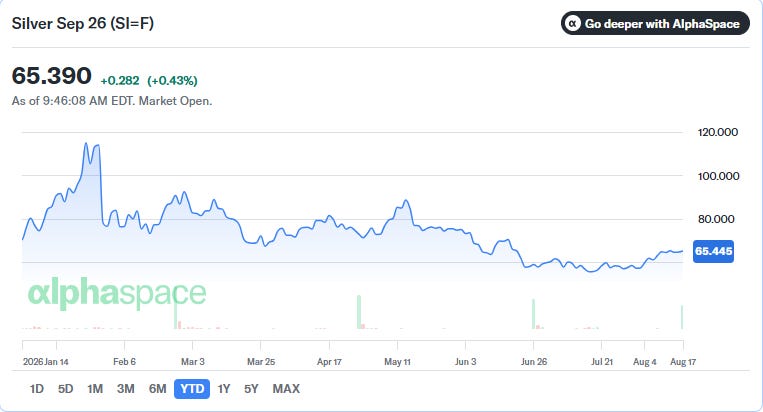Select the highlighted YTD range
The width and height of the screenshot is (763, 412).
tap(192, 389)
